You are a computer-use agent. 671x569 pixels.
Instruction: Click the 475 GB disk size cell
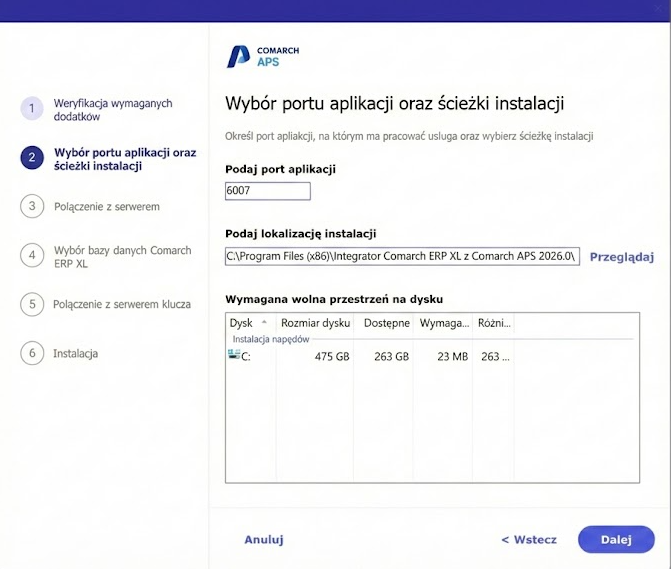point(332,356)
